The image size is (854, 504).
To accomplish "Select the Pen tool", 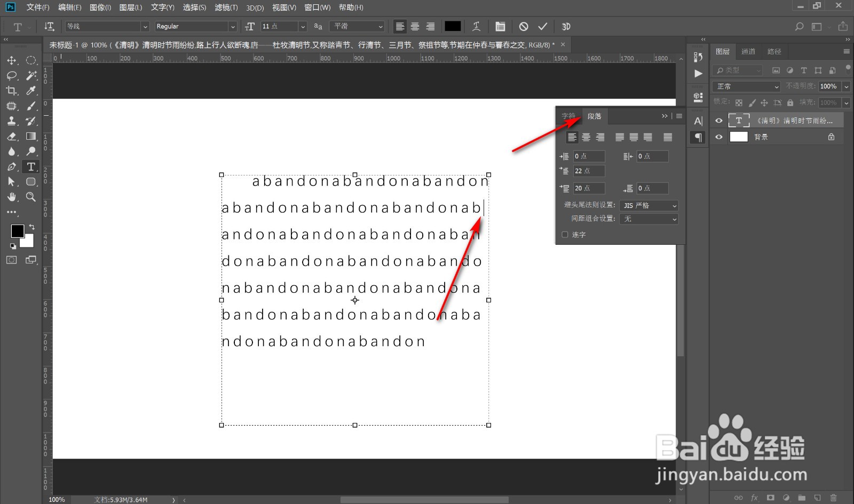I will (x=11, y=167).
